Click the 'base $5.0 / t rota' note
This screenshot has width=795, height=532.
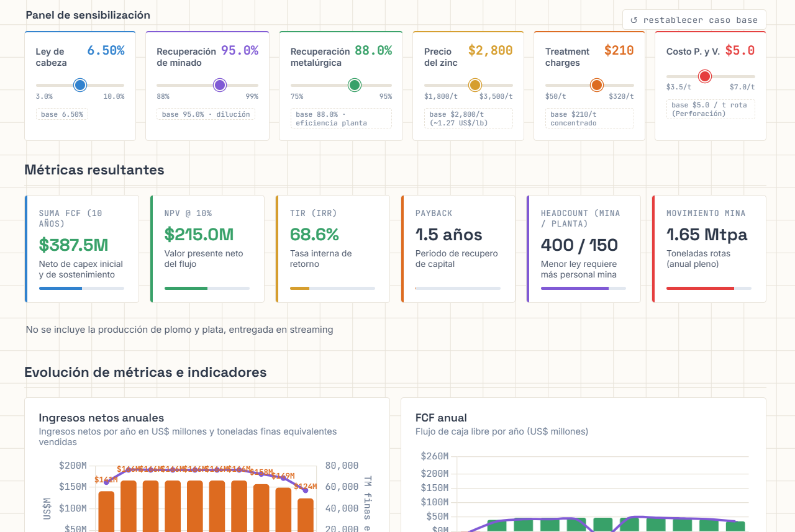tap(711, 109)
